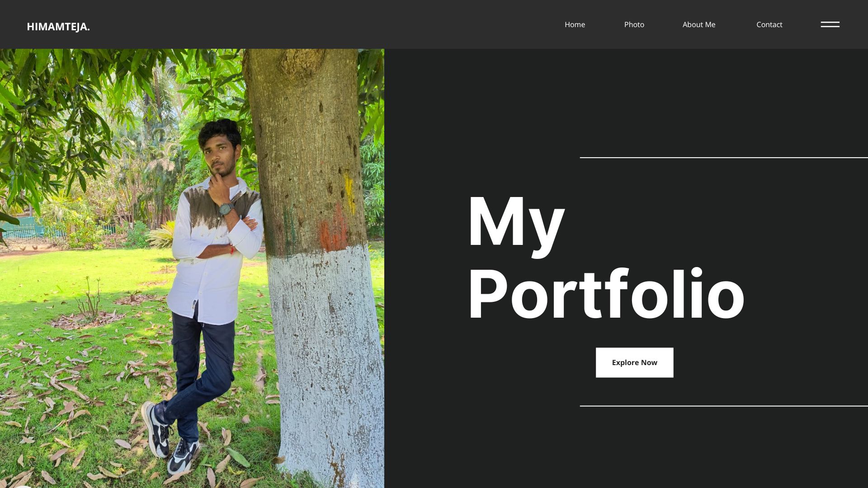This screenshot has width=868, height=488.
Task: Click the Explore Now button
Action: [x=634, y=362]
